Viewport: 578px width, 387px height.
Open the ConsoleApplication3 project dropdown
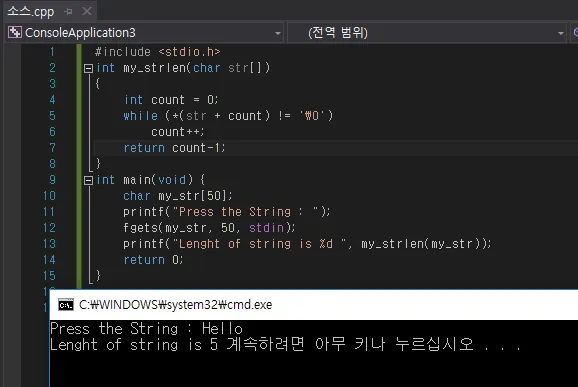(278, 33)
